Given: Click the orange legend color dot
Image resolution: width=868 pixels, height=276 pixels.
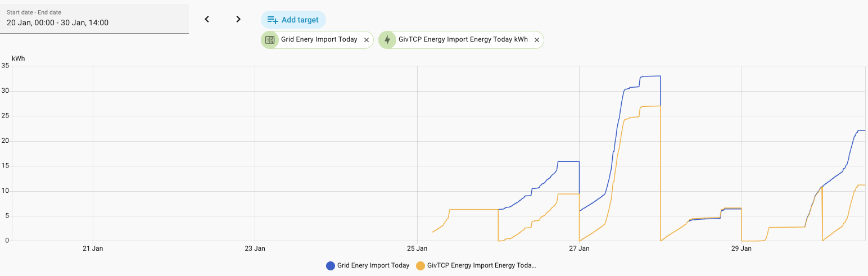Looking at the screenshot, I should (x=421, y=266).
